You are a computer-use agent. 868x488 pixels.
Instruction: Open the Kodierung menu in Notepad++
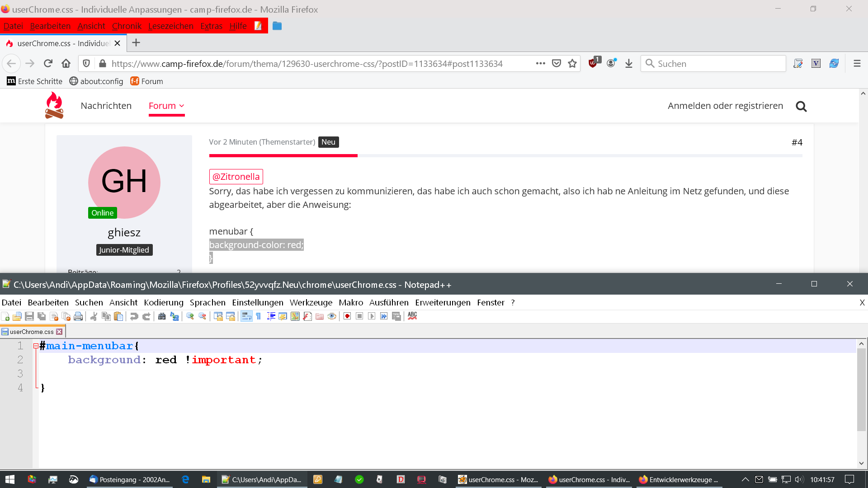pyautogui.click(x=164, y=302)
